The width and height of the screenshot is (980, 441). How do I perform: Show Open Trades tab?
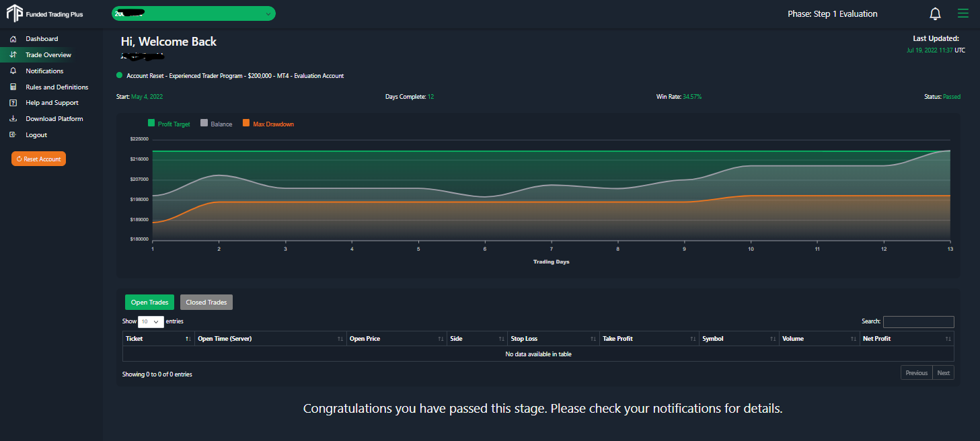pyautogui.click(x=149, y=303)
